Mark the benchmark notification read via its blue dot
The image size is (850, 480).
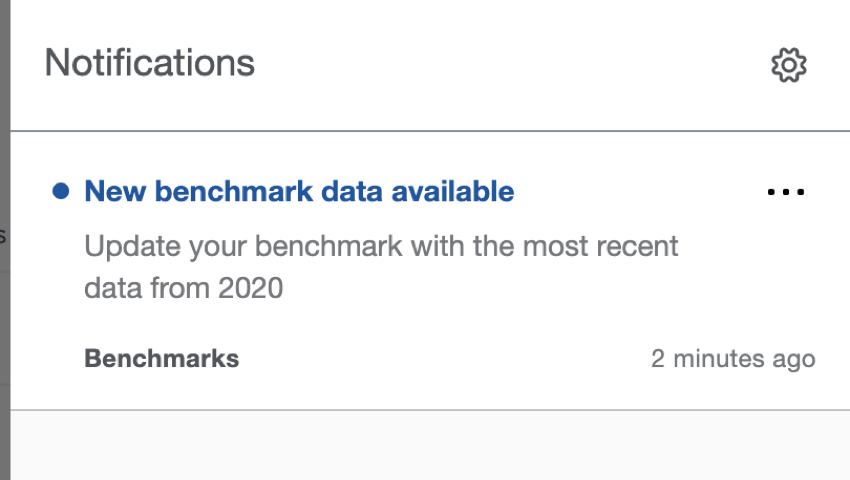pyautogui.click(x=61, y=191)
